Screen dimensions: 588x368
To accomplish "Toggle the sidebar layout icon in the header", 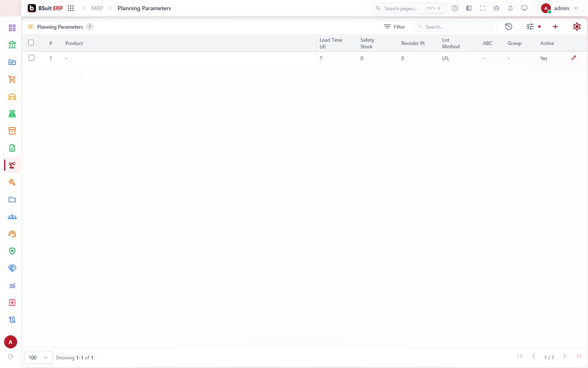I will [469, 8].
